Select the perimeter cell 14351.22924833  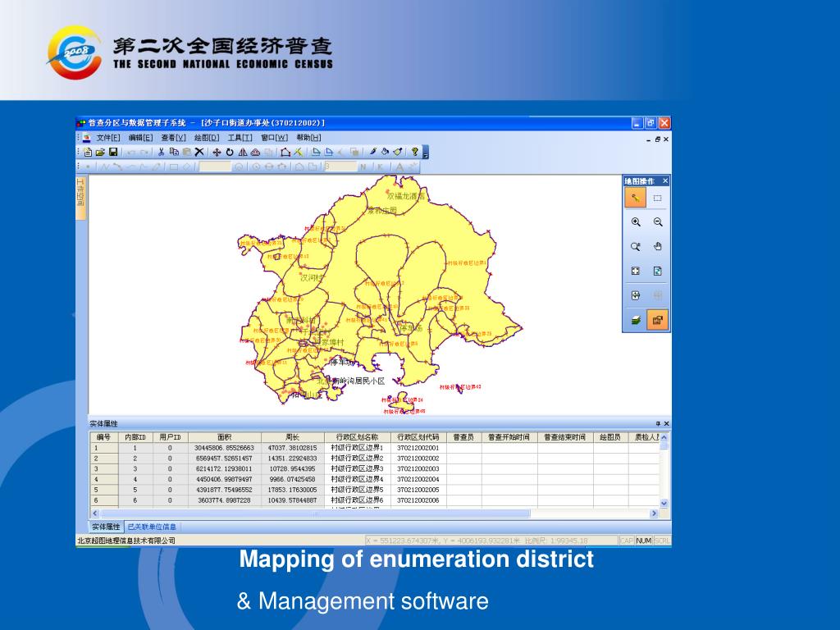pyautogui.click(x=293, y=459)
